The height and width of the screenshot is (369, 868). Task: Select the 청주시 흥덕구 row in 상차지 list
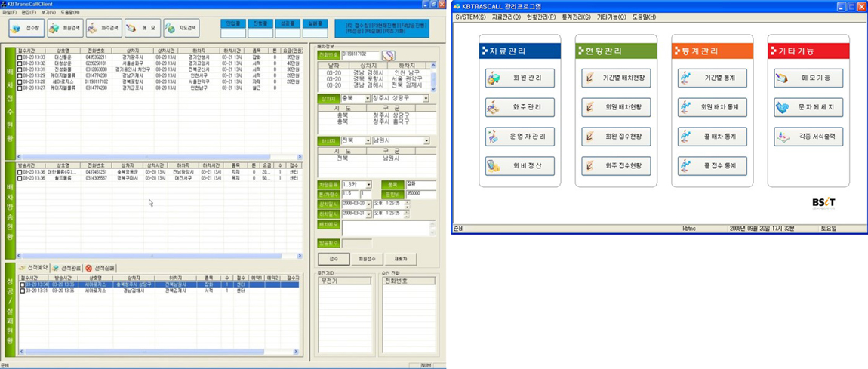pos(377,120)
